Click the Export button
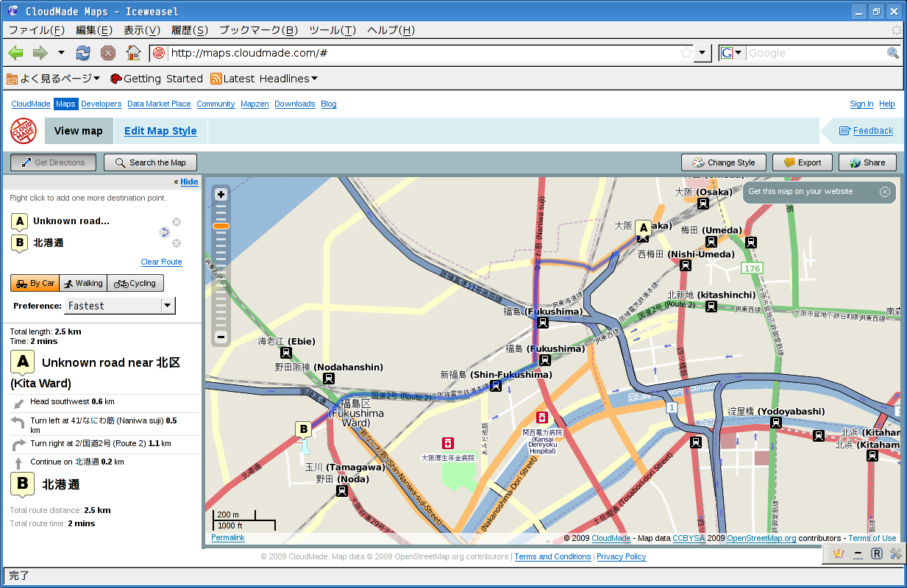Viewport: 907px width, 588px height. [x=802, y=162]
